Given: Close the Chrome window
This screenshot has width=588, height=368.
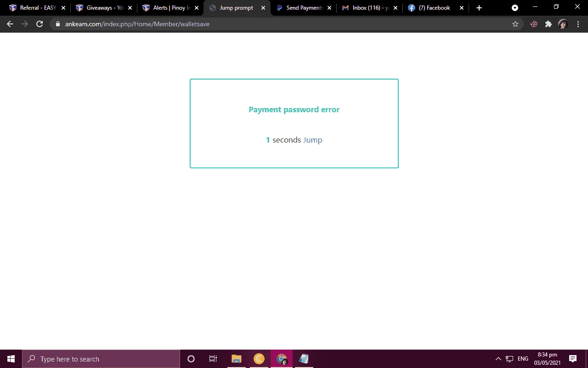Looking at the screenshot, I should point(577,7).
